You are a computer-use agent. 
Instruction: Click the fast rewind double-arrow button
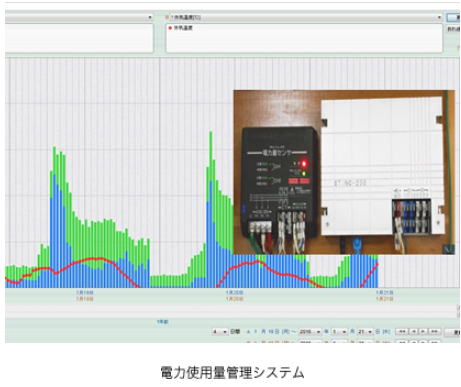(x=402, y=332)
